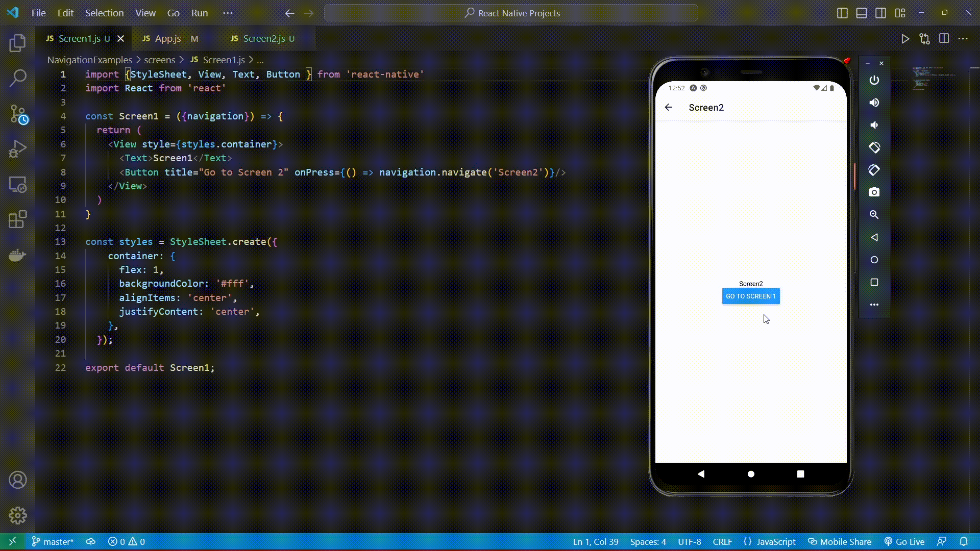980x551 pixels.
Task: Take emulator screenshot with camera icon
Action: pyautogui.click(x=874, y=192)
